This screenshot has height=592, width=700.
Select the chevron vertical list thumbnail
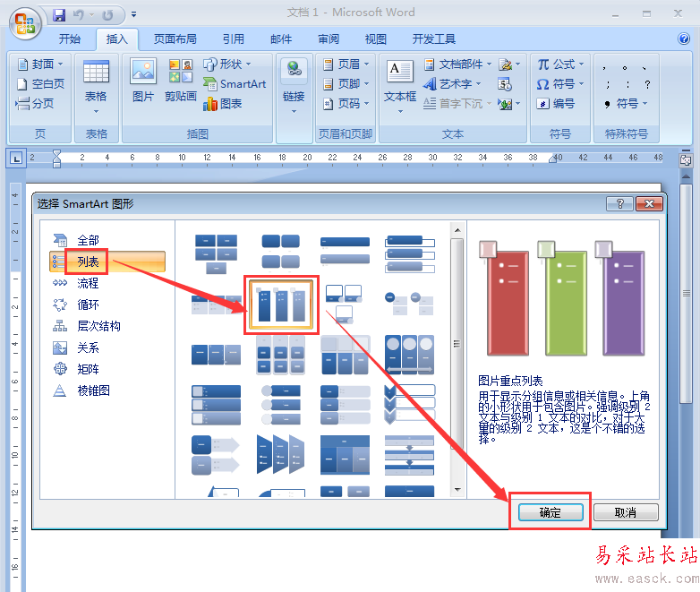point(409,405)
